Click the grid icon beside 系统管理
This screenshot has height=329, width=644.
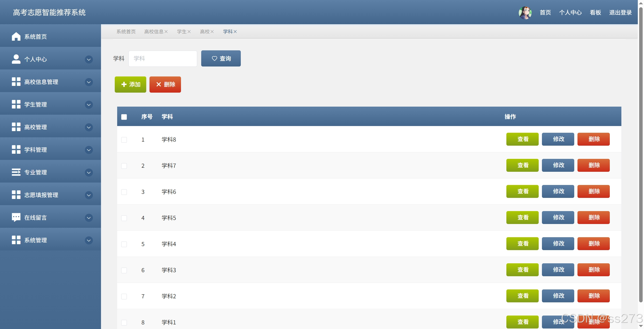[x=16, y=240]
